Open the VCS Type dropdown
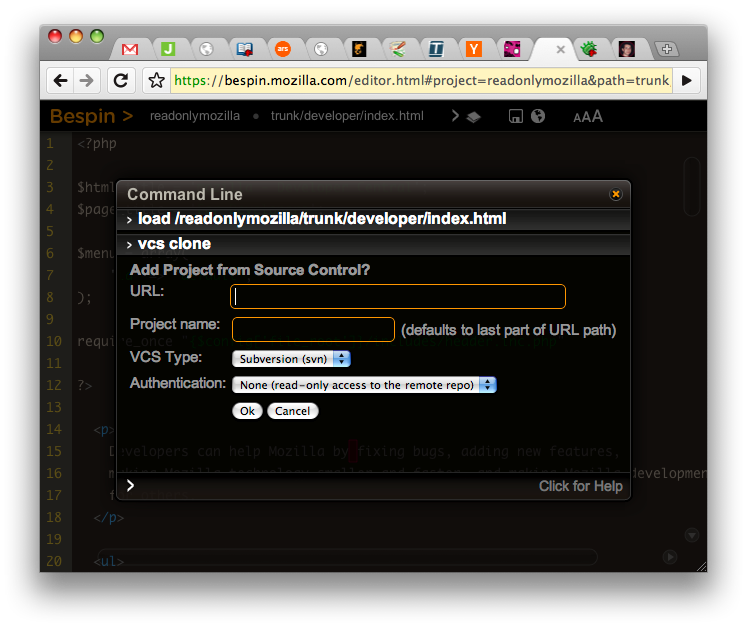 291,358
